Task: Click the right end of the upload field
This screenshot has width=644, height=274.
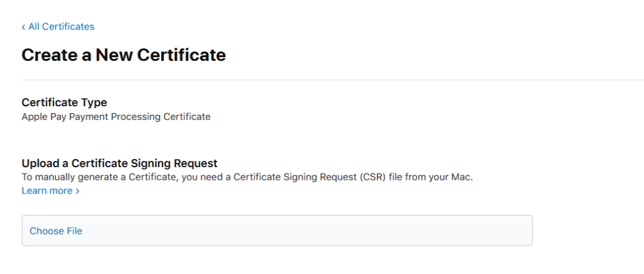Action: point(516,231)
